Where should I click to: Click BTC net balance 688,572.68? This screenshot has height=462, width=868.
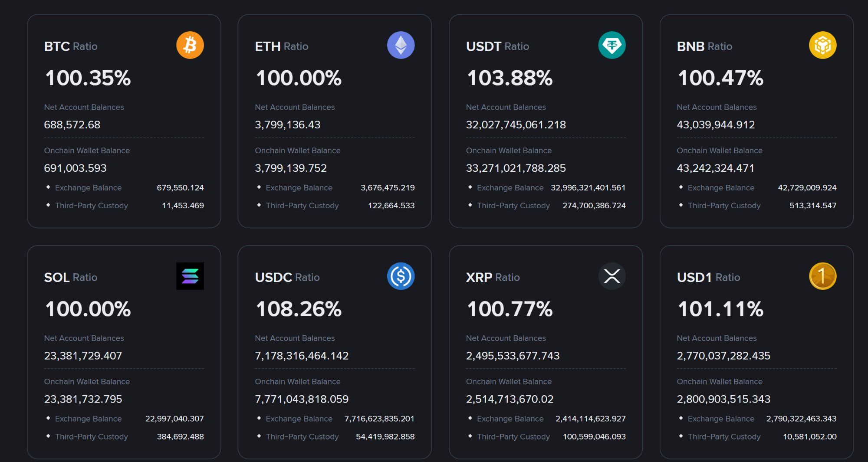click(72, 125)
